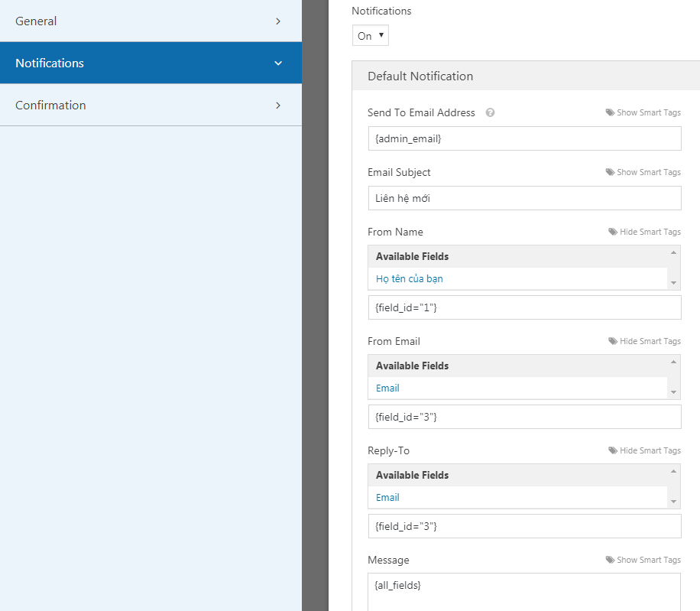Choose Email field under From Email
The width and height of the screenshot is (700, 611).
pyautogui.click(x=387, y=388)
